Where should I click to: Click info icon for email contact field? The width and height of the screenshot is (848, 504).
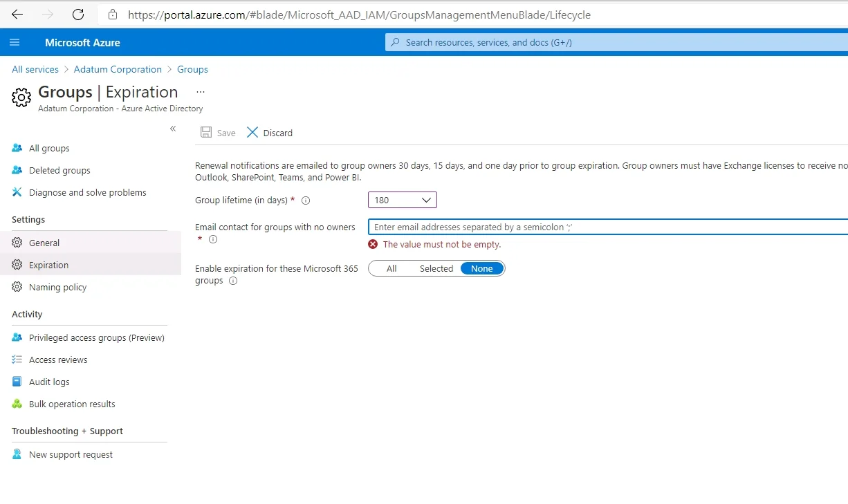213,239
